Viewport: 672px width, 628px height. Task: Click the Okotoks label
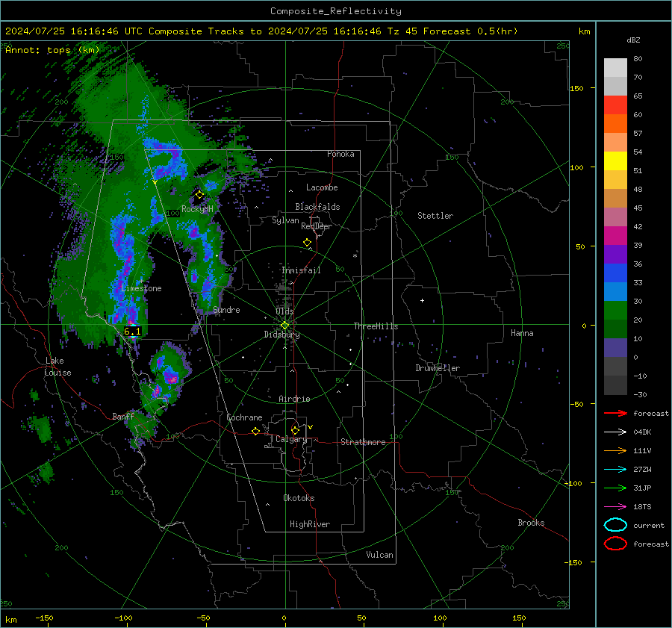tap(299, 498)
